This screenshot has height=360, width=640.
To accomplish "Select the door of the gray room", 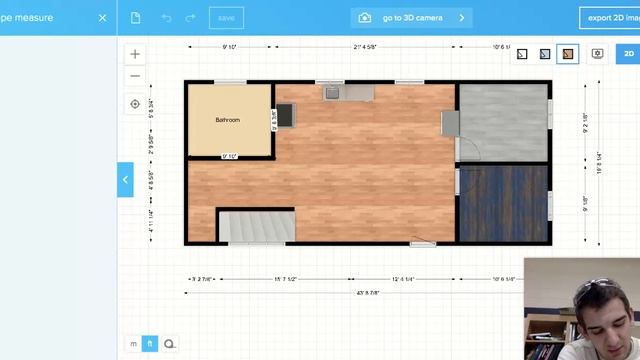I will tap(468, 149).
